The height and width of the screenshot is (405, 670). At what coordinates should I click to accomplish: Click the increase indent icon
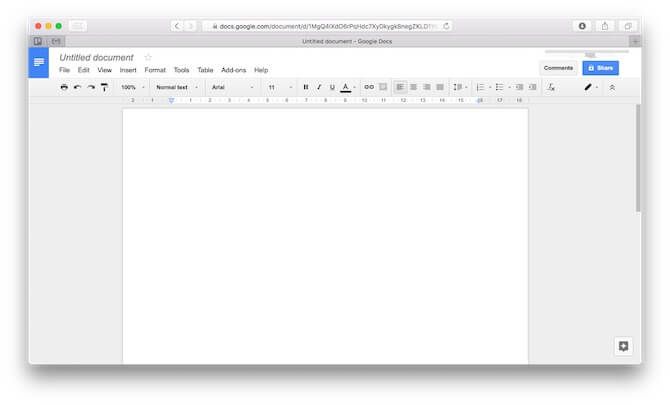(x=532, y=87)
